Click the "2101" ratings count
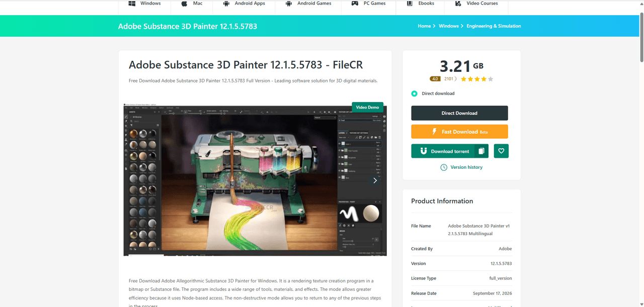Screen dimensions: 644x307 click(449, 79)
